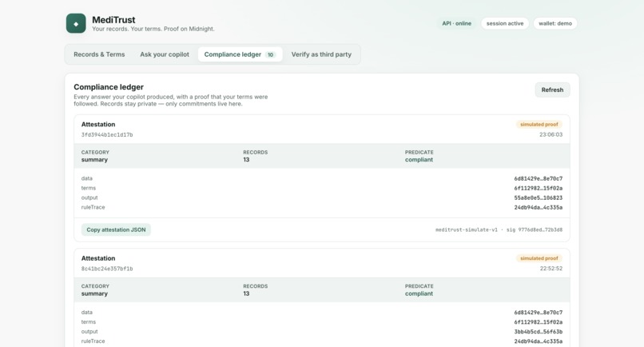Copy attestation JSON for 3fd3944b1ec1d17b
Image resolution: width=644 pixels, height=347 pixels.
tap(116, 229)
